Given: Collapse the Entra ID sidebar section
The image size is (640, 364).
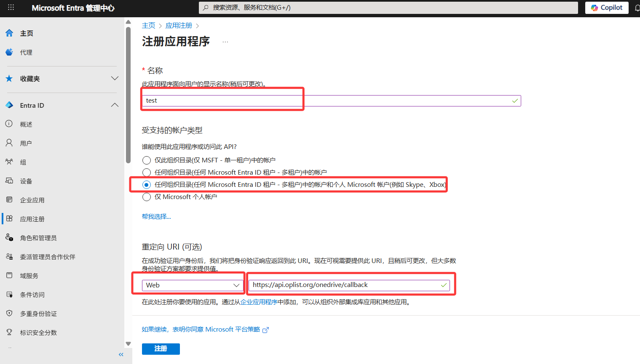Looking at the screenshot, I should coord(115,105).
